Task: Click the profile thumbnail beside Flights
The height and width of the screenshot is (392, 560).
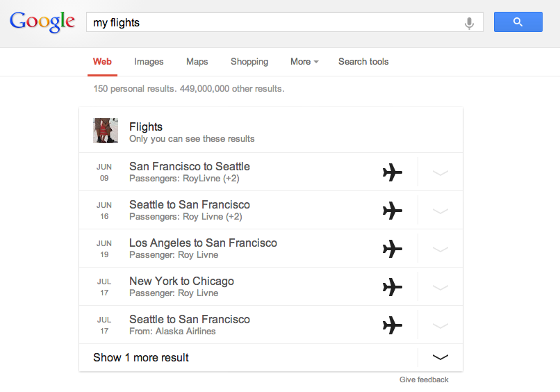Action: pos(106,131)
